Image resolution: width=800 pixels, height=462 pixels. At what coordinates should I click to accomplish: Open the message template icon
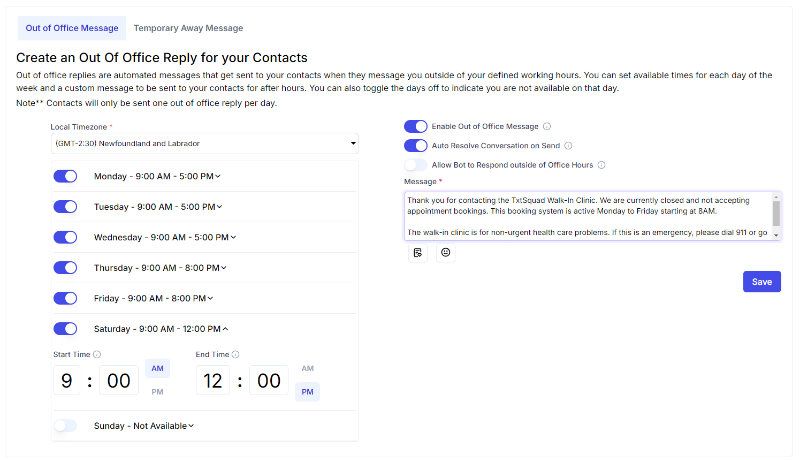click(418, 252)
